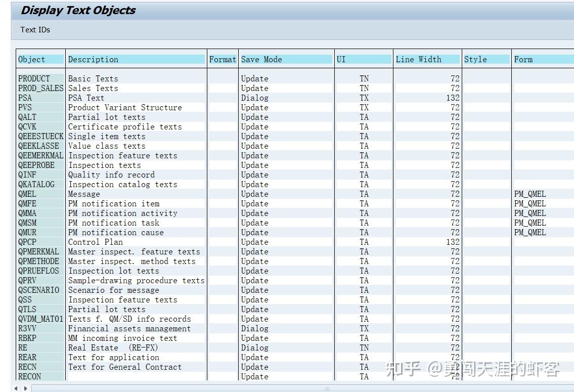Click the Text for General Contract description
Viewport: 574px width, 392px height.
point(125,367)
